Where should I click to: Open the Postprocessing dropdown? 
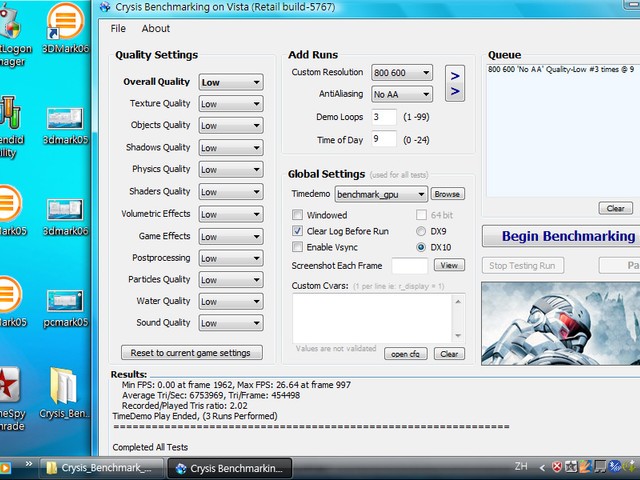coord(231,258)
